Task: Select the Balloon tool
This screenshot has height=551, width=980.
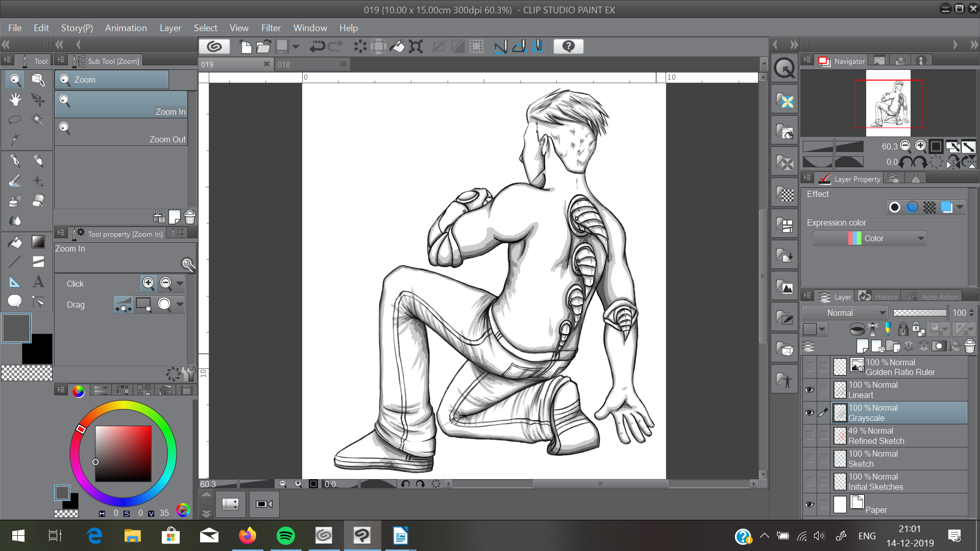Action: [x=15, y=302]
